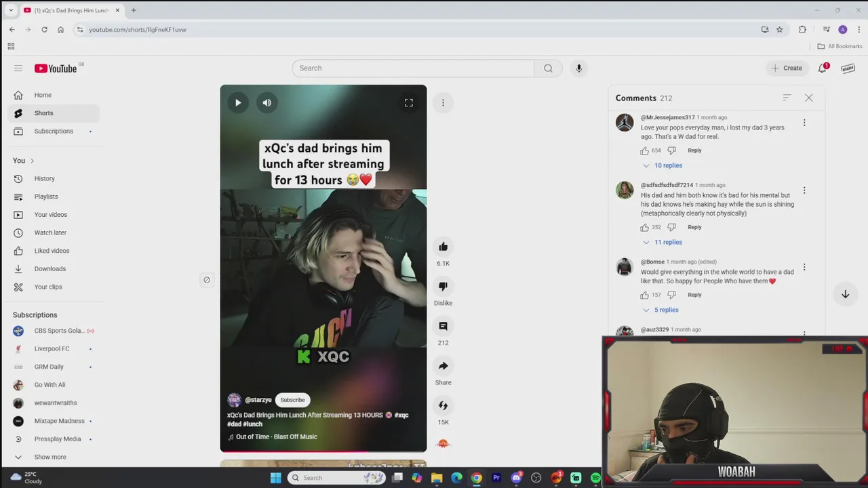Viewport: 868px width, 488px height.
Task: Expand the You section
Action: (x=23, y=161)
